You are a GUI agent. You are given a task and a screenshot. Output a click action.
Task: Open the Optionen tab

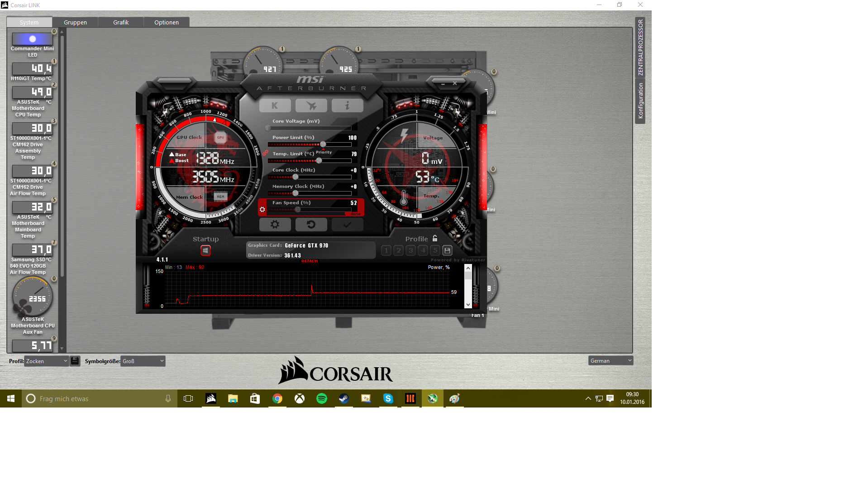tap(167, 22)
